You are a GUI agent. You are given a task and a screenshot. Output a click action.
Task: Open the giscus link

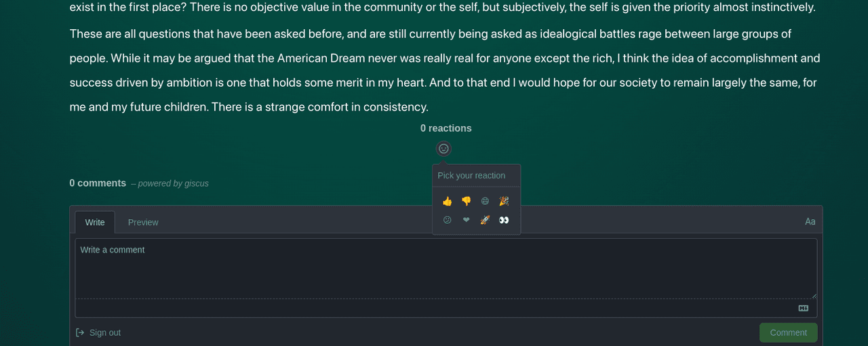pyautogui.click(x=194, y=184)
